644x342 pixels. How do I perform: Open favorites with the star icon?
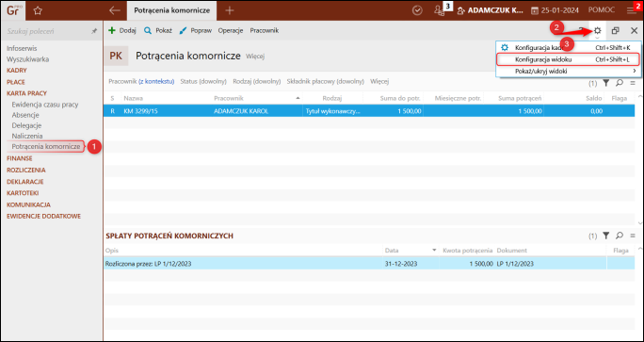tap(38, 11)
